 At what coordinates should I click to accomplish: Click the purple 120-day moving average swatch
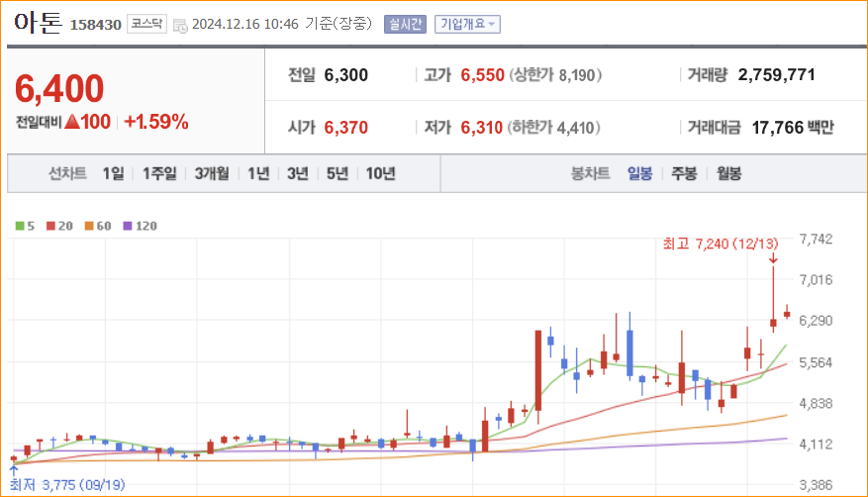128,226
